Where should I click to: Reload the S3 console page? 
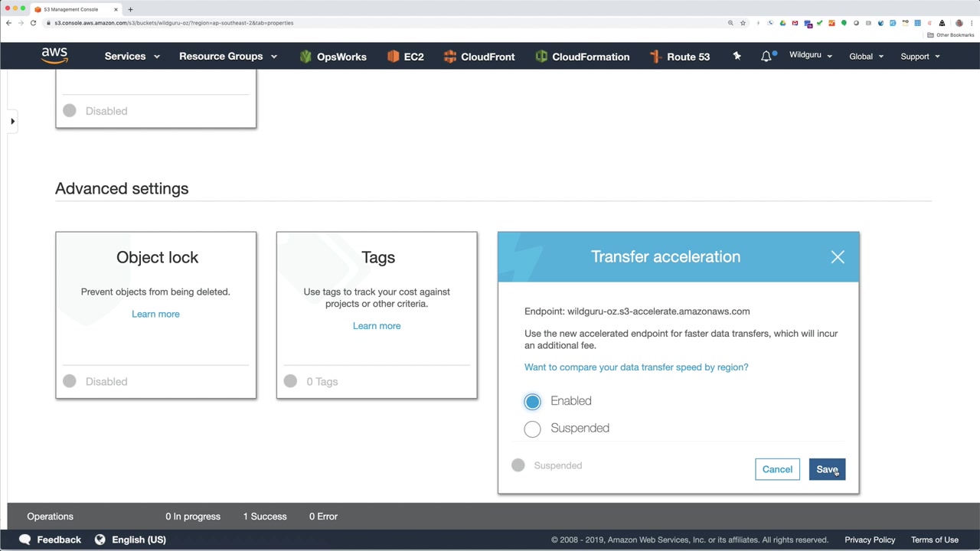click(33, 23)
